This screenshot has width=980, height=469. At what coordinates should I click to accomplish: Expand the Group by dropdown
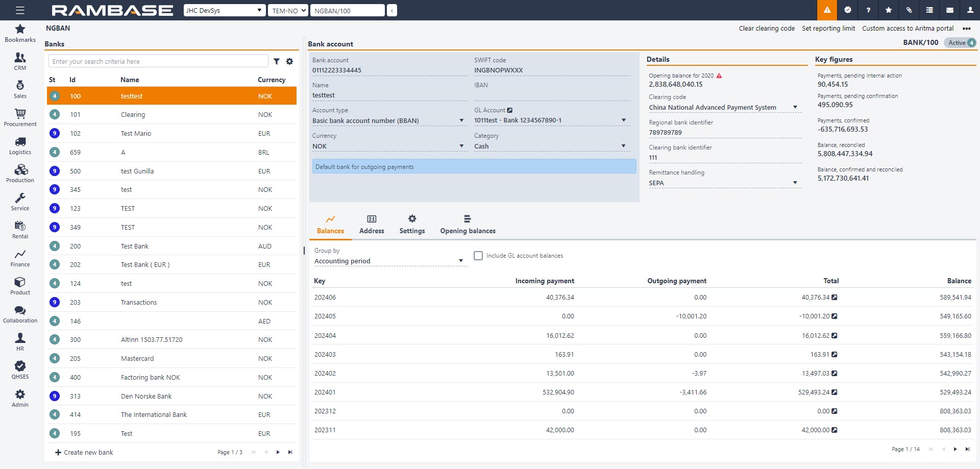[460, 261]
